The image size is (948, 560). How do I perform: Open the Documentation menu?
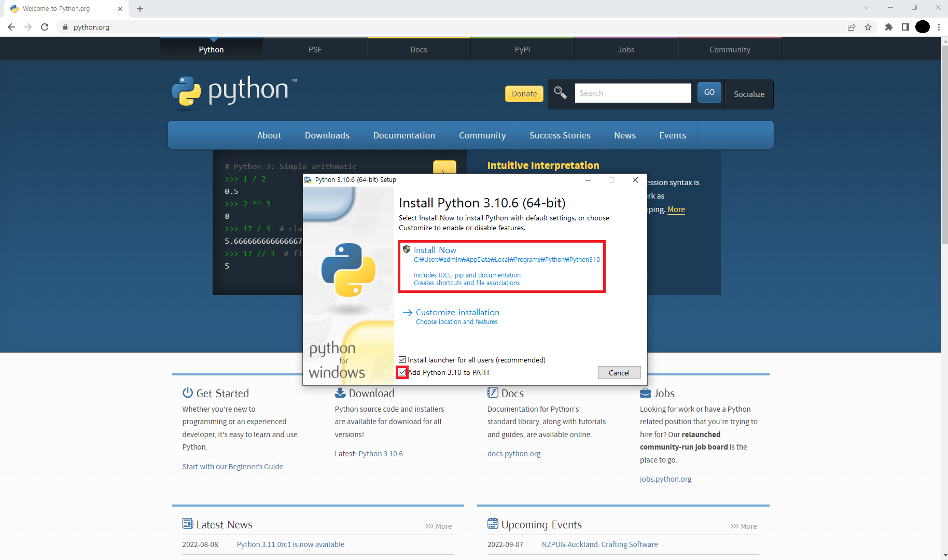405,135
